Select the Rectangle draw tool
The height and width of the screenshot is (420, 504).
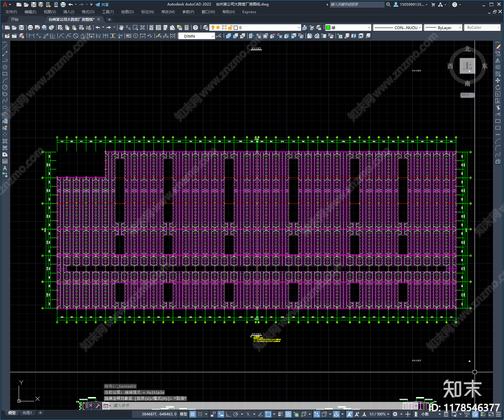click(x=5, y=74)
